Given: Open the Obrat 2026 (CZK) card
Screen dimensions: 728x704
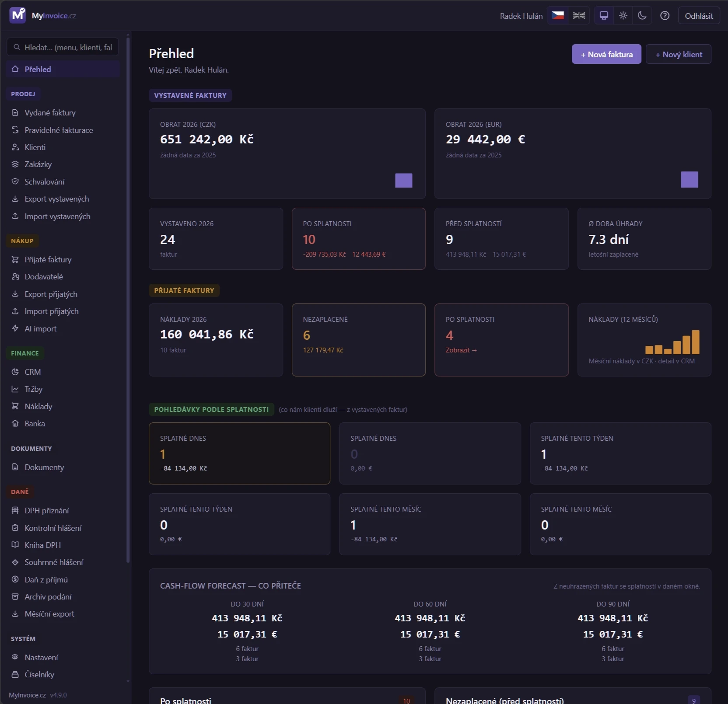Looking at the screenshot, I should tap(287, 154).
